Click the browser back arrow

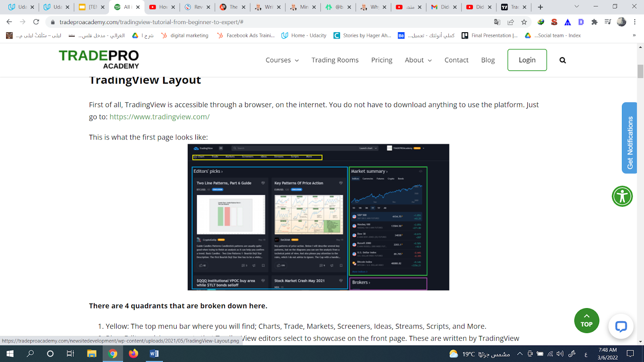[9, 22]
